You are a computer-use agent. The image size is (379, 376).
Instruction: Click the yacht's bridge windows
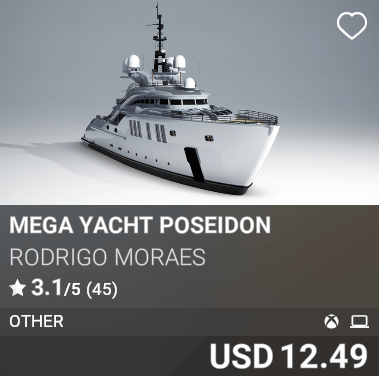coord(172,102)
